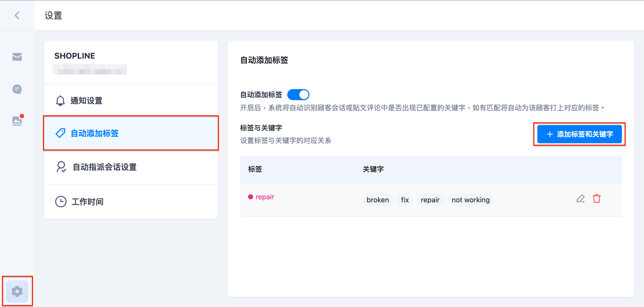Click the SHOPLINE store name header
Screen dimensions: 644x307
[75, 56]
